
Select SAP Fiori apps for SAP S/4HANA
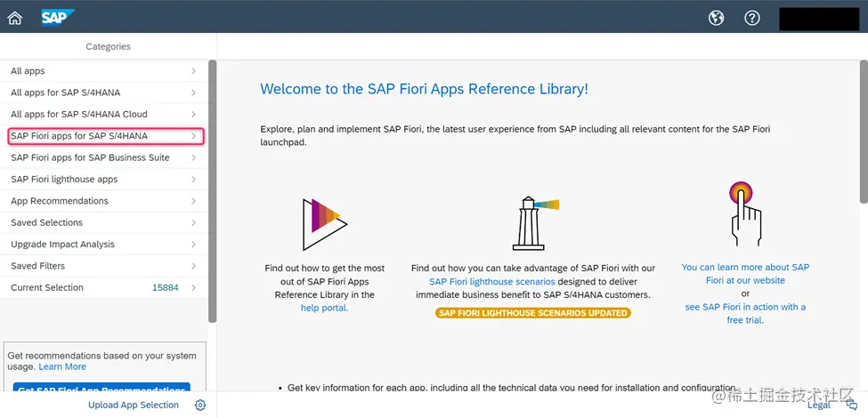tap(104, 136)
